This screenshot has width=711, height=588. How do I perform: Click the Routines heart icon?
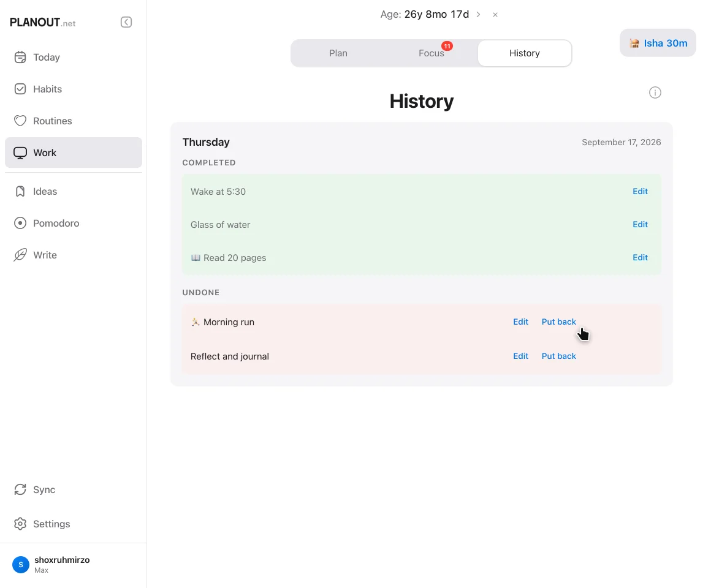coord(20,121)
